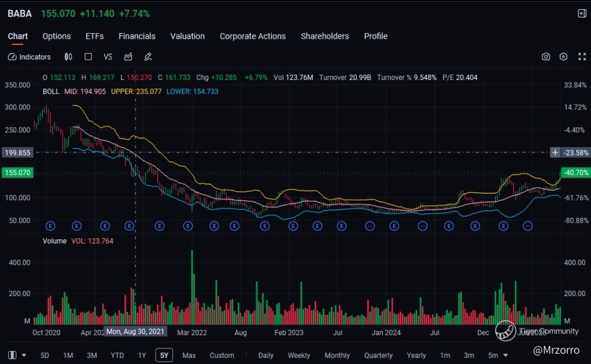Select the Quarterly interval button

[x=378, y=355]
